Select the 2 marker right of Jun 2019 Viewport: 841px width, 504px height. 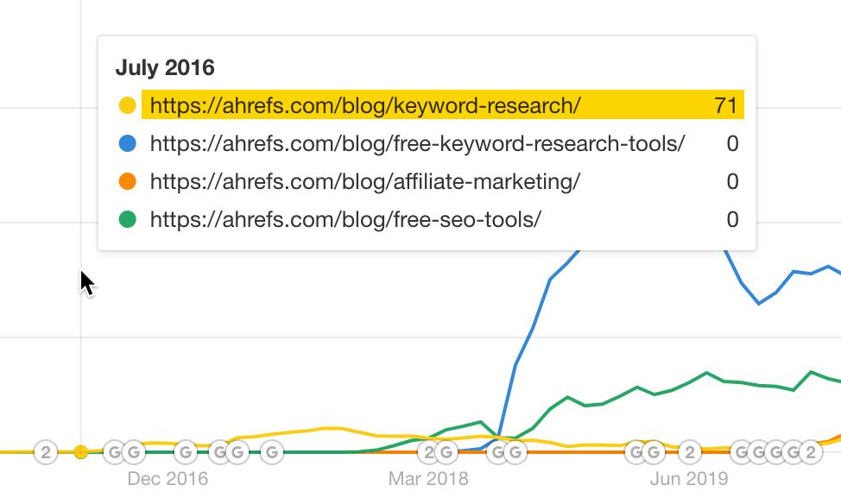click(691, 451)
